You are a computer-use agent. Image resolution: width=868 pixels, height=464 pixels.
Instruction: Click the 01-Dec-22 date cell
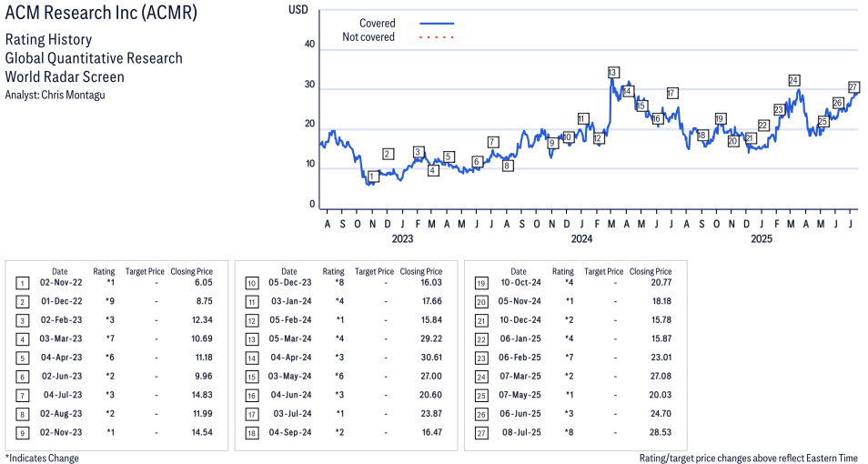(61, 301)
